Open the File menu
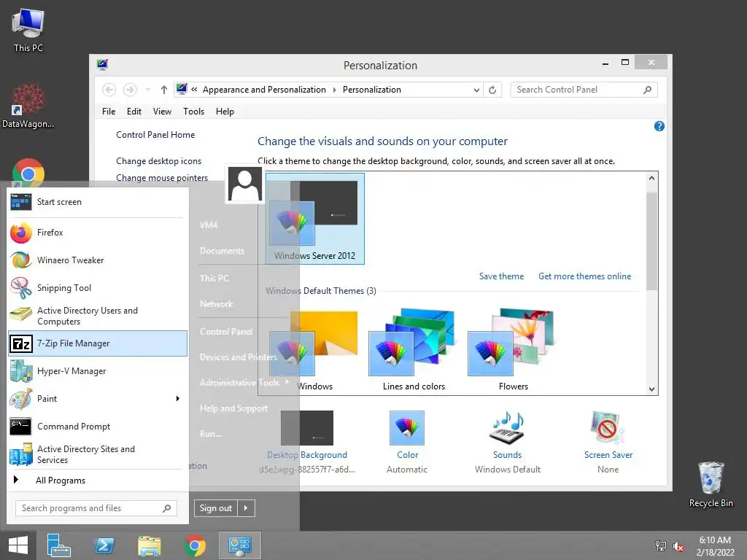 tap(109, 112)
